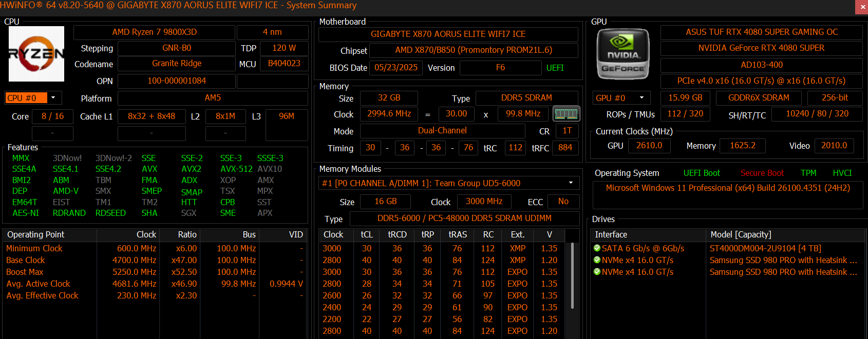
Task: Click the UEFI Boot status label
Action: pyautogui.click(x=702, y=173)
